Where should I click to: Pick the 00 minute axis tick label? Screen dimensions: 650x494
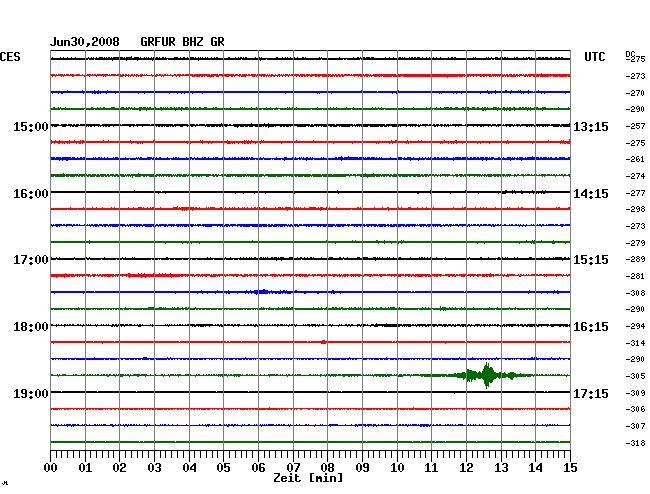(x=51, y=468)
